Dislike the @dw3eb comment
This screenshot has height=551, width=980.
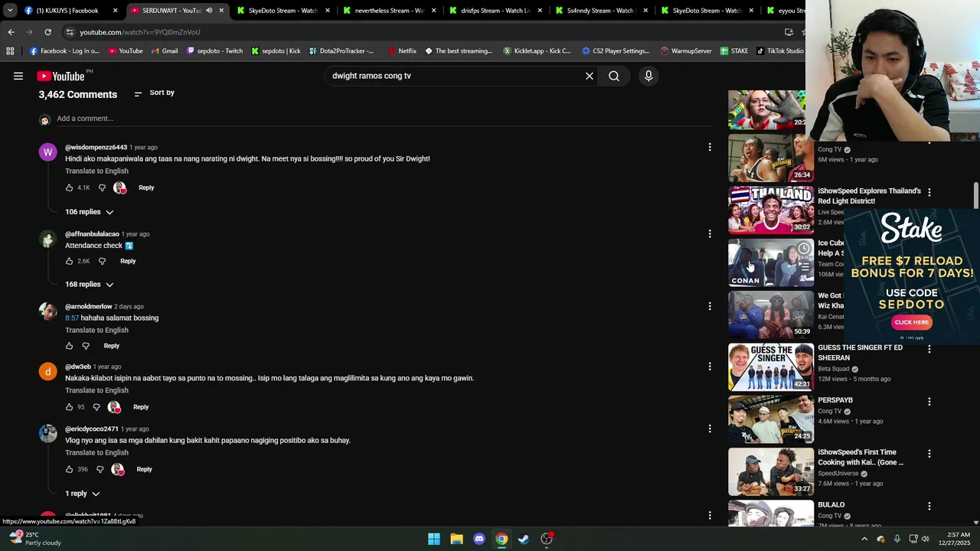tap(96, 407)
